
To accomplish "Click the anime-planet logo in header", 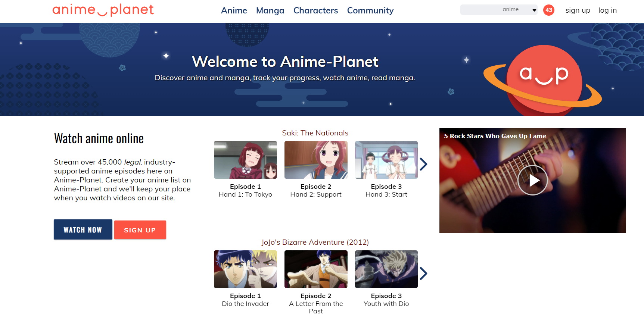I will (x=103, y=10).
